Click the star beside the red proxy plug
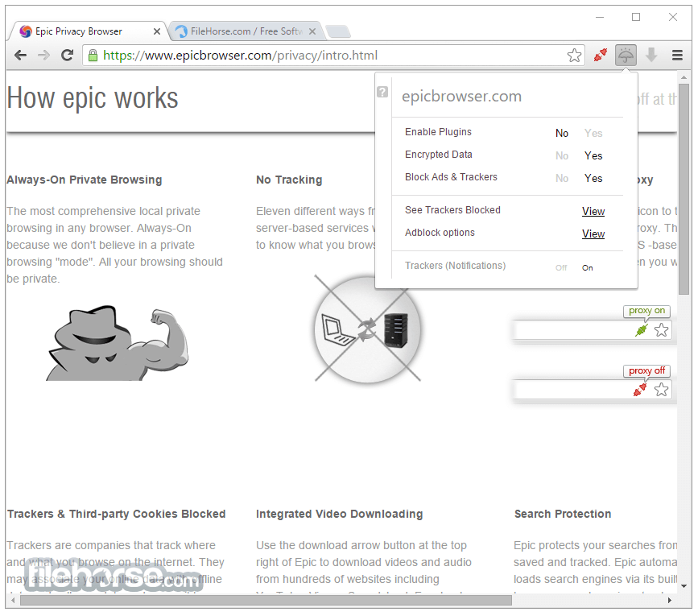This screenshot has height=616, width=698. [x=661, y=390]
